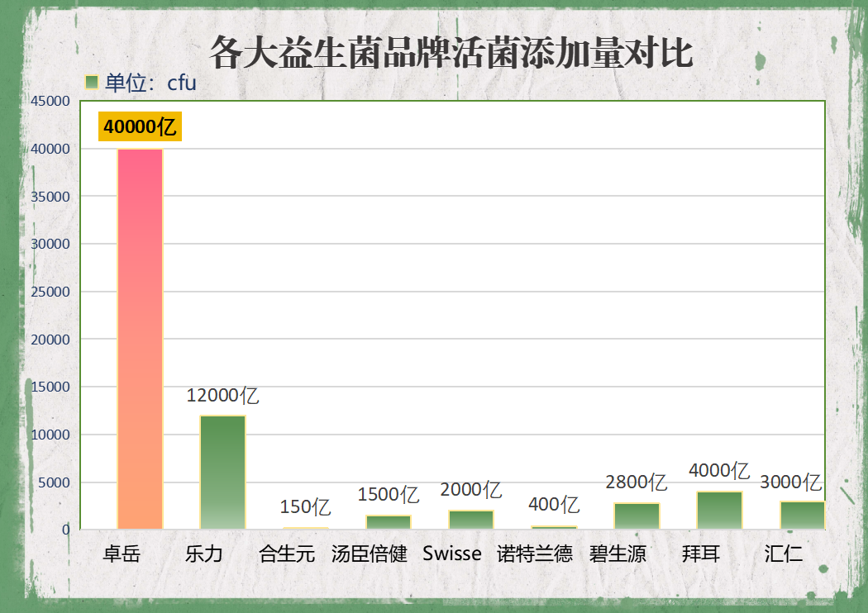Click the 碧生源 axis label
This screenshot has width=868, height=613.
pos(618,554)
